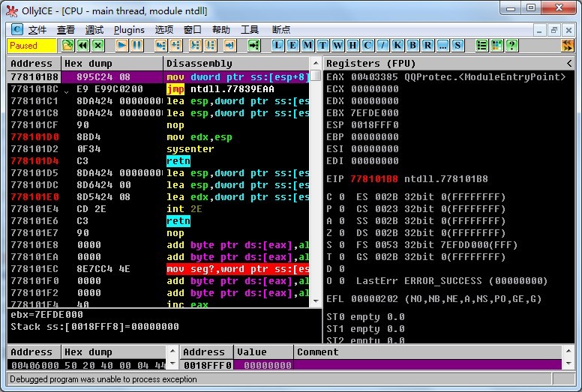Show Memory map with the M button
582x392 pixels.
coord(308,46)
